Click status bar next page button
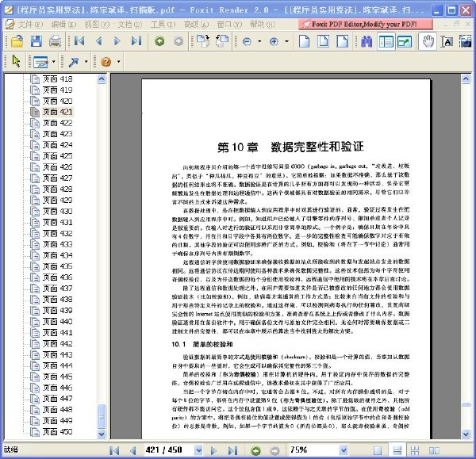 pyautogui.click(x=213, y=450)
